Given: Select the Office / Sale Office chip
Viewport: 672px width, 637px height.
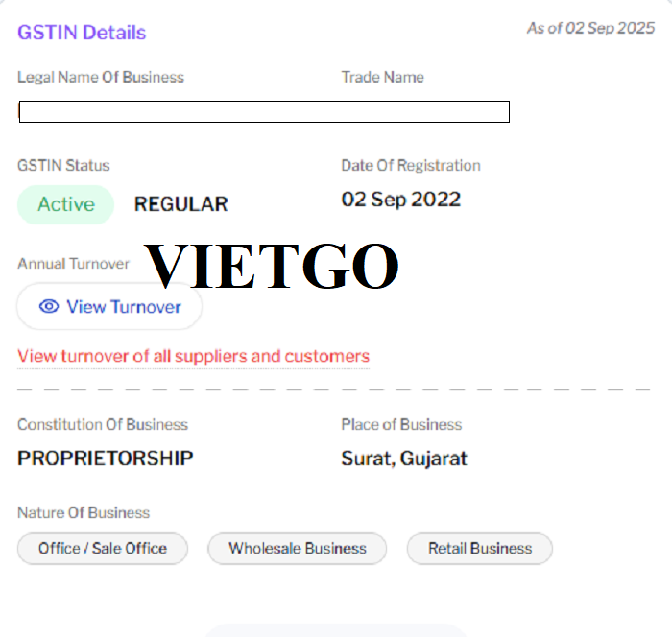Looking at the screenshot, I should click(103, 549).
